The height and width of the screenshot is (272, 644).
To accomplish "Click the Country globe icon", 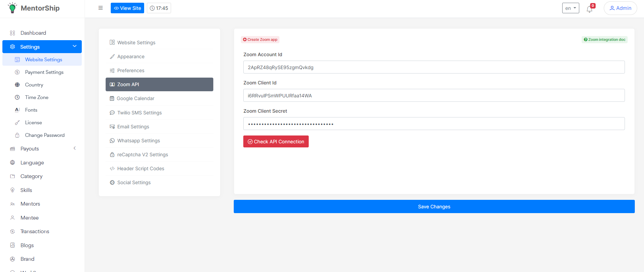I will 17,85.
